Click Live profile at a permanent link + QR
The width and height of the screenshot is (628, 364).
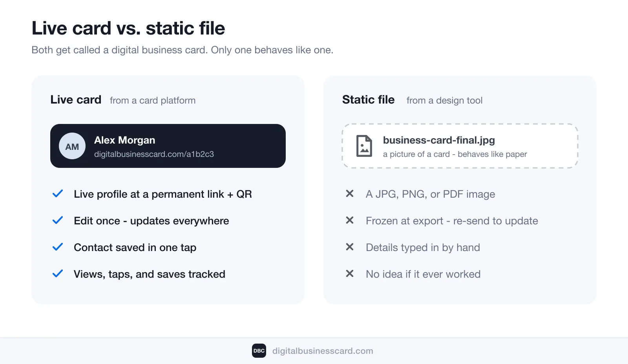click(x=163, y=194)
